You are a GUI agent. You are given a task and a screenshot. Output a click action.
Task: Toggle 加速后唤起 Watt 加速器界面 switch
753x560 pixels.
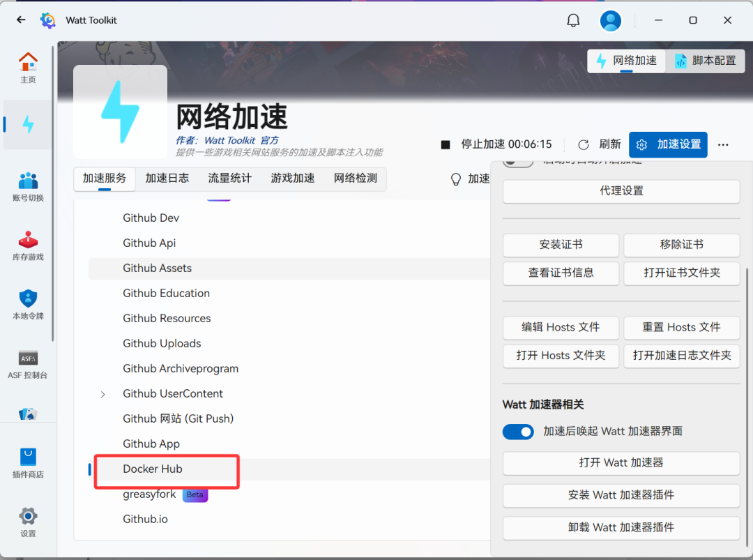click(x=517, y=432)
